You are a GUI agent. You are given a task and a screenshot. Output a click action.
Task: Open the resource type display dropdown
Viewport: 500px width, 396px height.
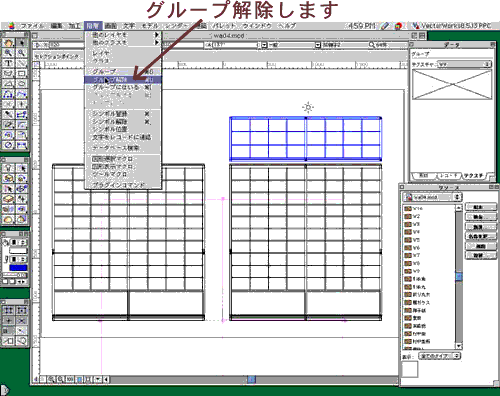point(439,356)
